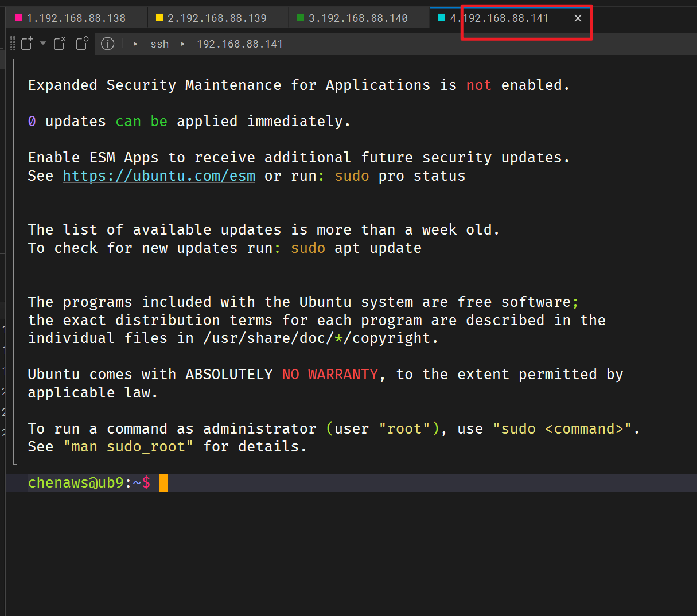The width and height of the screenshot is (697, 616).
Task: Expand the chevron before the ssh breadcrumb
Action: (135, 44)
